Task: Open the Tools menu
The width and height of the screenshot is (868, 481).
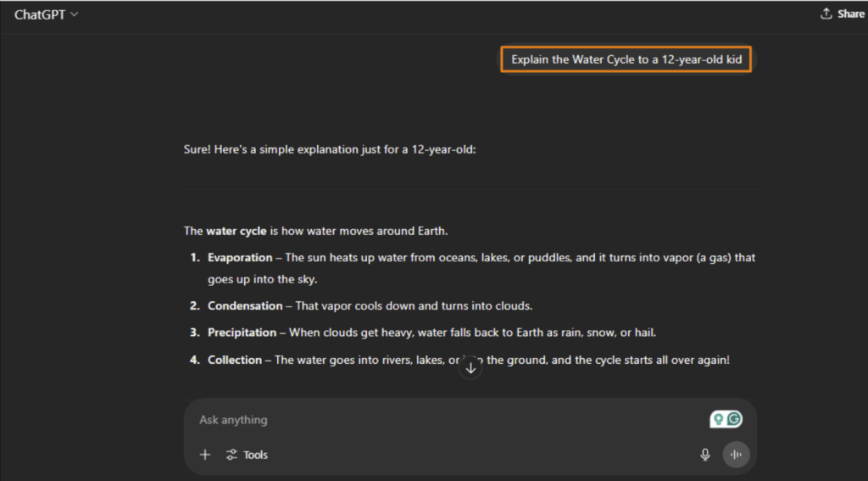Action: point(255,455)
